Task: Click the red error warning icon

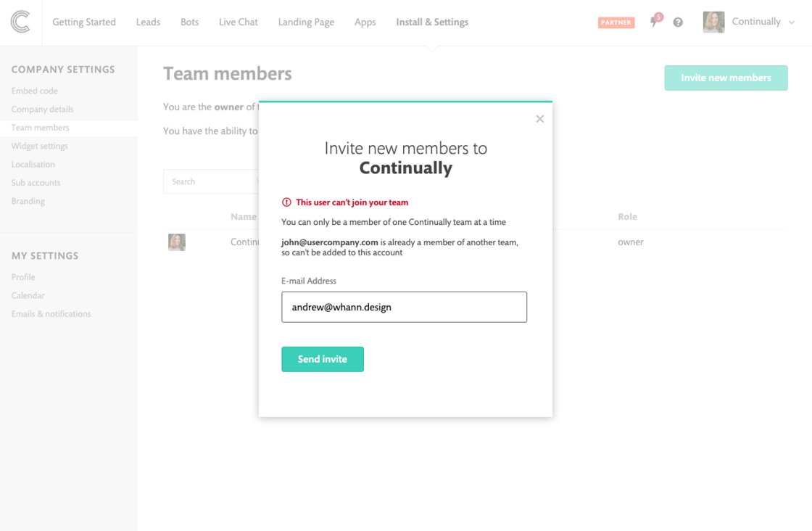Action: [x=286, y=202]
